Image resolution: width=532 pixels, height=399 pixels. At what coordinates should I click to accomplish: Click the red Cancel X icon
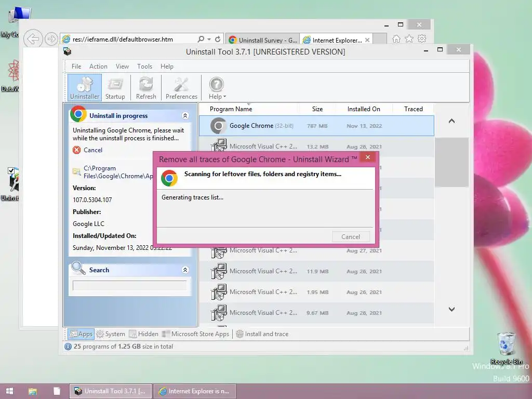(x=77, y=150)
